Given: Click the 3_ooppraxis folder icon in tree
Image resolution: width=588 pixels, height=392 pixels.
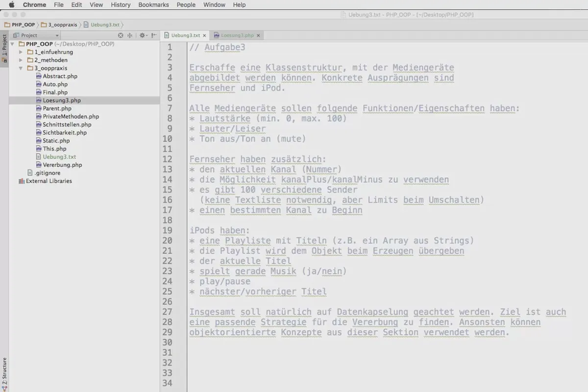Looking at the screenshot, I should (x=29, y=68).
